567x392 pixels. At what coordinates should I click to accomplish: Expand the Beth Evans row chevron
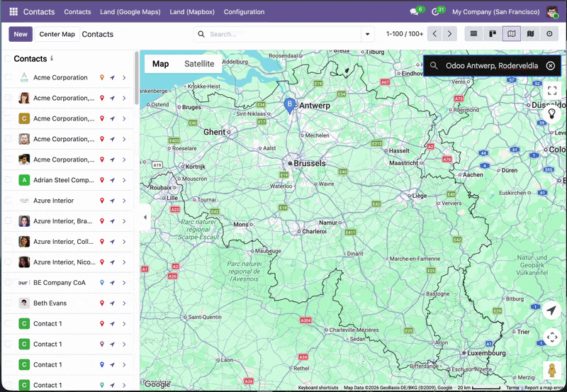(124, 303)
